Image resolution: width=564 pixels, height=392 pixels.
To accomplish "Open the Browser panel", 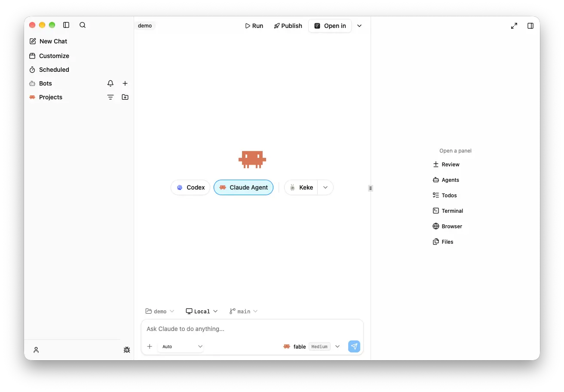I will pos(448,227).
